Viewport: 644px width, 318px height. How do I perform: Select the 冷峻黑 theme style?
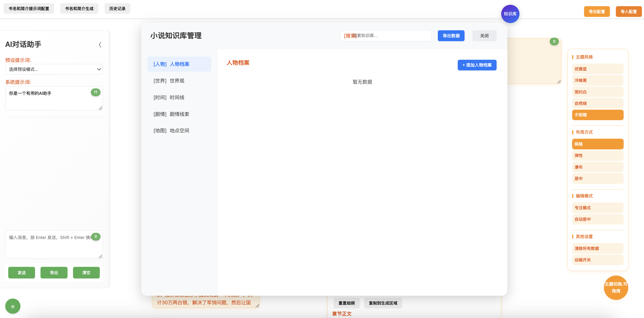[x=598, y=80]
